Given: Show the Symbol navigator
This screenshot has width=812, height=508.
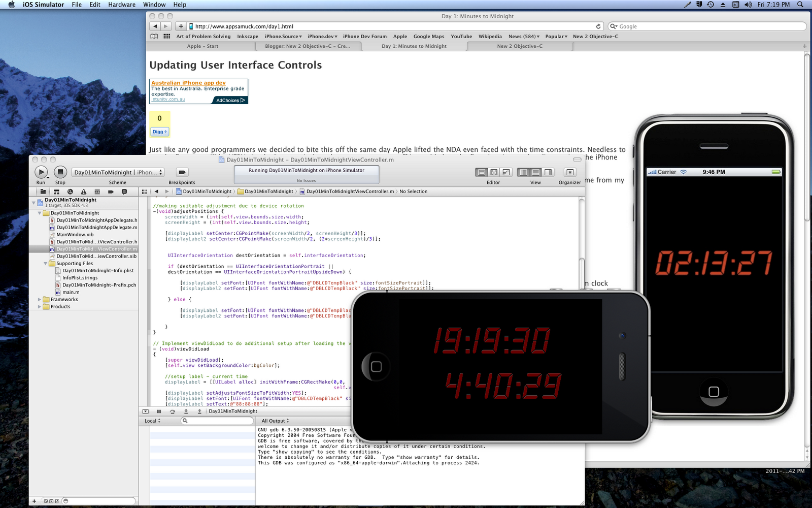Looking at the screenshot, I should [x=56, y=192].
